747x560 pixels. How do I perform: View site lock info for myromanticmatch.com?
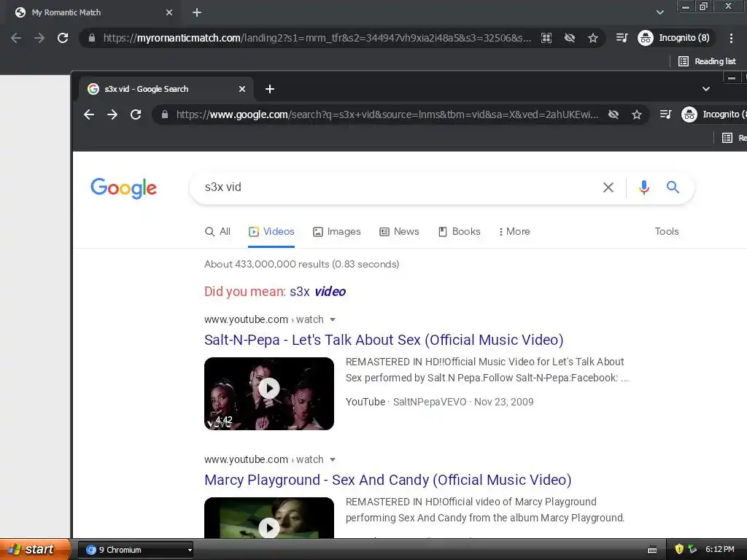click(x=92, y=38)
